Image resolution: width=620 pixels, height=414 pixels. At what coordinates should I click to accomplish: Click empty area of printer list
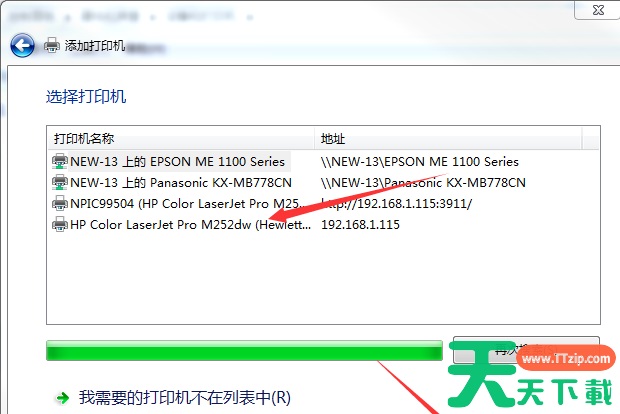pyautogui.click(x=323, y=279)
